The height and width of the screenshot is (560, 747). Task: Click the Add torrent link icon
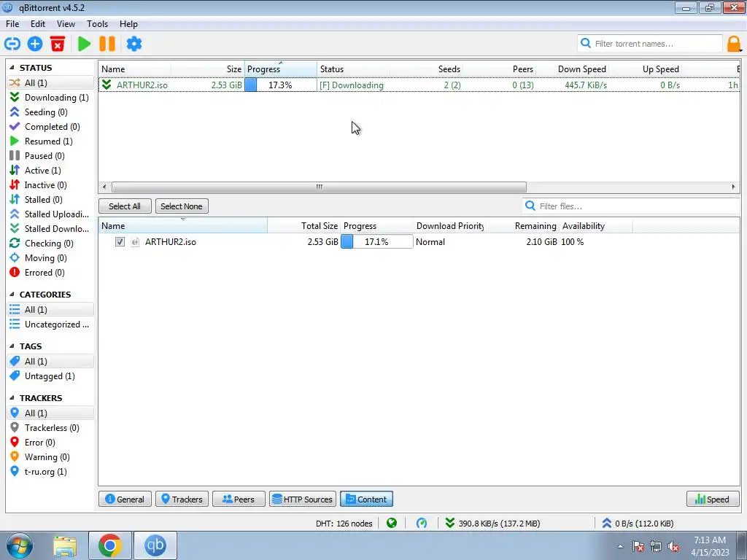tap(12, 44)
